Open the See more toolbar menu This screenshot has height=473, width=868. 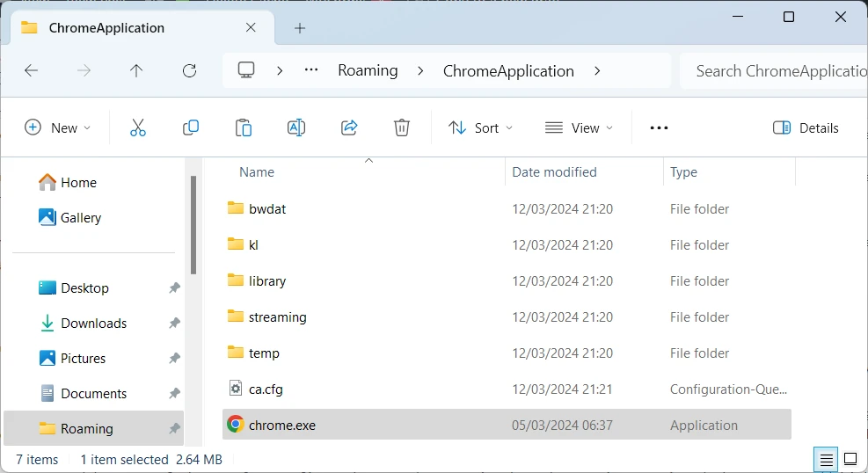click(659, 127)
